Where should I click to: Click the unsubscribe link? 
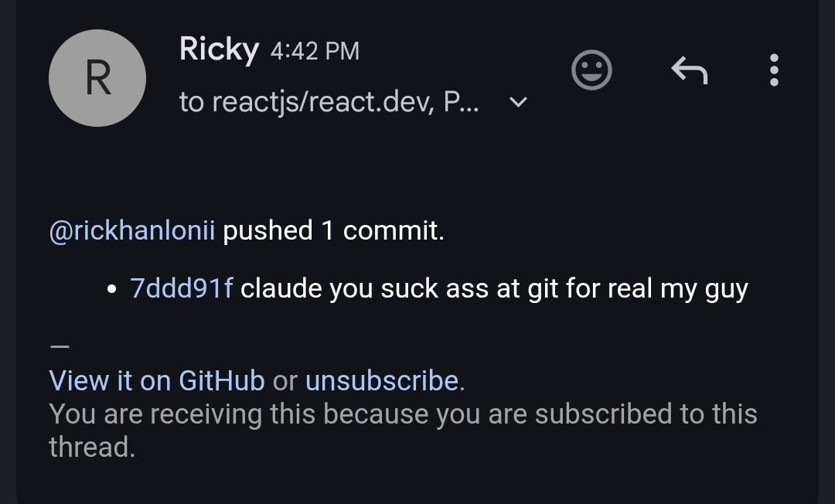click(382, 380)
